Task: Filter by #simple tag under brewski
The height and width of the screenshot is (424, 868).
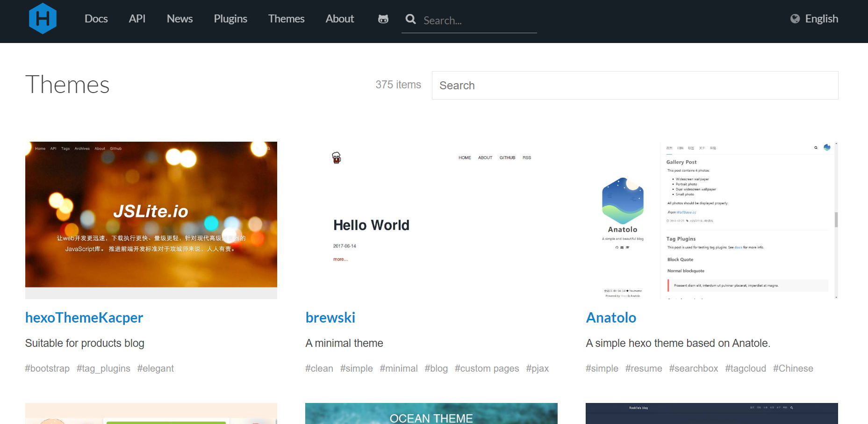Action: click(x=357, y=368)
